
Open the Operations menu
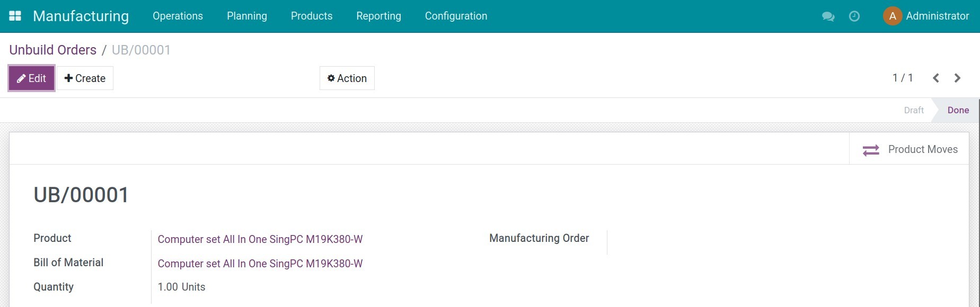pyautogui.click(x=178, y=16)
